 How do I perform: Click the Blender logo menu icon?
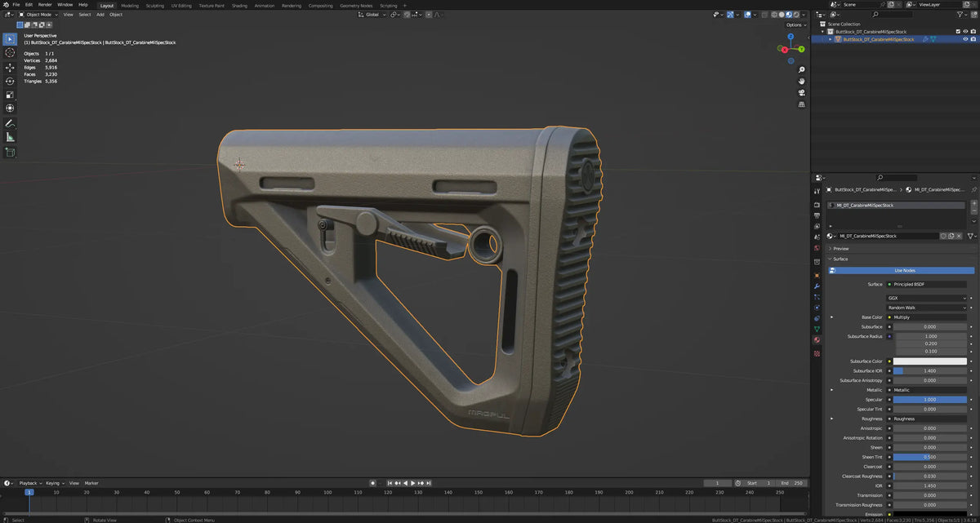click(5, 5)
